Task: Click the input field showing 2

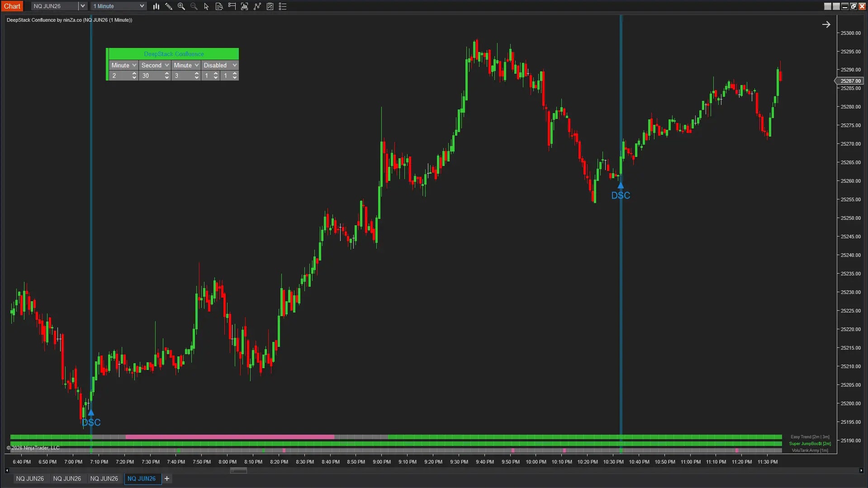Action: coord(120,76)
